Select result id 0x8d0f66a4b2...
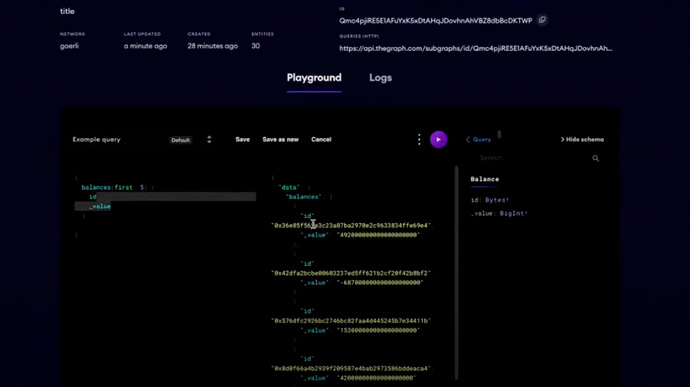This screenshot has height=387, width=690. click(351, 369)
